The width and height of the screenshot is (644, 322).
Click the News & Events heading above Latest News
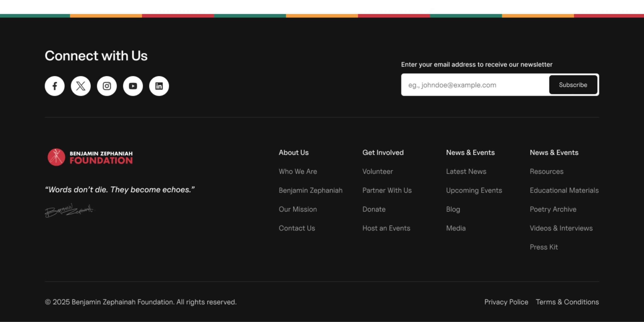click(x=470, y=152)
